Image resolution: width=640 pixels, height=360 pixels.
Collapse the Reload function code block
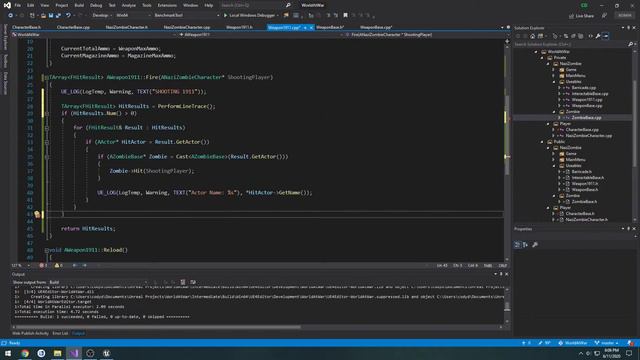pyautogui.click(x=47, y=250)
